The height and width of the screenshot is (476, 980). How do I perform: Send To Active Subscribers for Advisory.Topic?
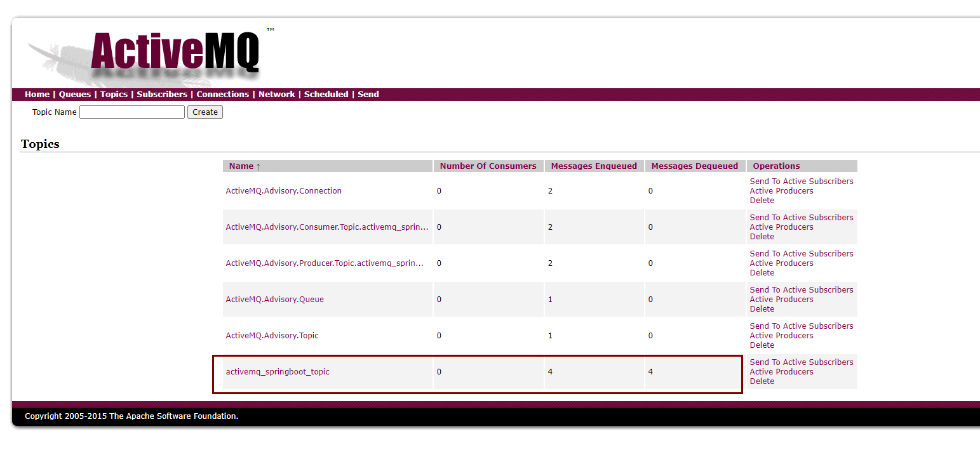[x=802, y=326]
